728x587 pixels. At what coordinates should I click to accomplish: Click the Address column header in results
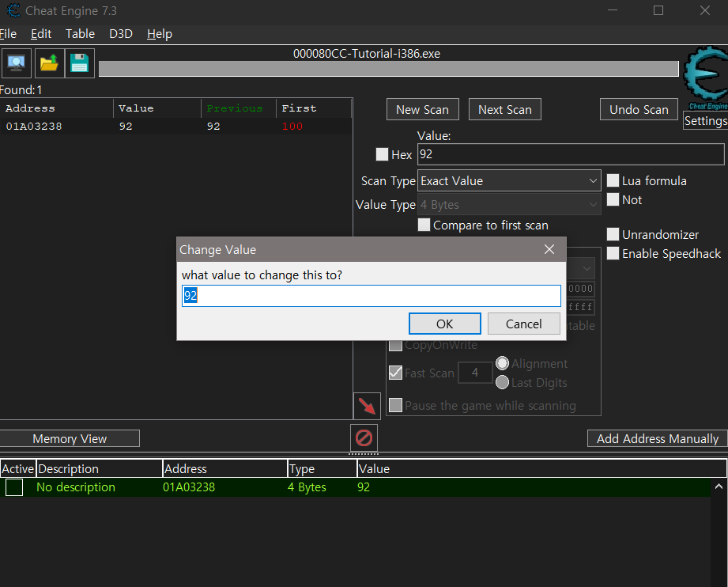pyautogui.click(x=57, y=108)
